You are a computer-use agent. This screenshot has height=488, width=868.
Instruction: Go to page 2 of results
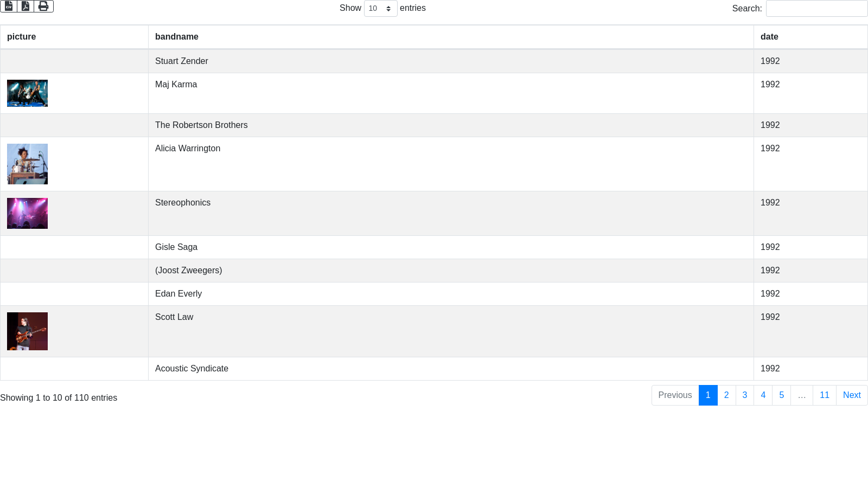click(726, 395)
